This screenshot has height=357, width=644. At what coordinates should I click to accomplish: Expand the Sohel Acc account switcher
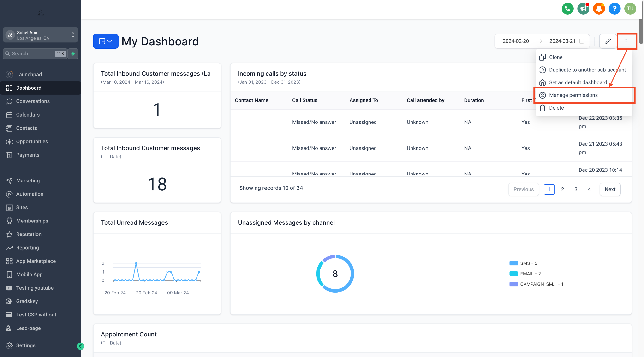(x=41, y=35)
